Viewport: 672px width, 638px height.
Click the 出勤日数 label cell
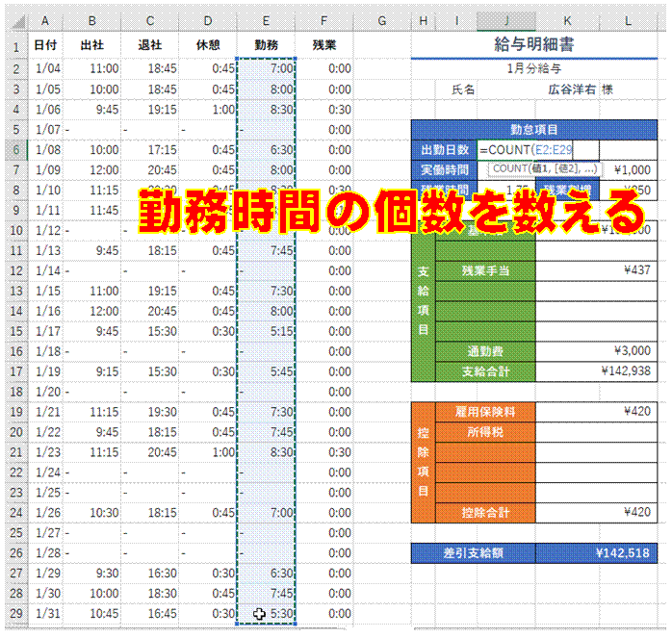click(x=445, y=150)
